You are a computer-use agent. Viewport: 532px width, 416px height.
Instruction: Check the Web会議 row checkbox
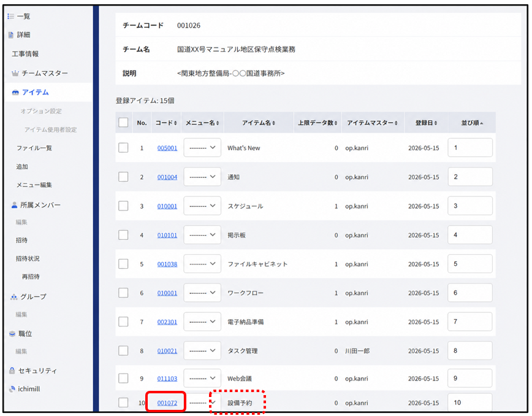123,378
